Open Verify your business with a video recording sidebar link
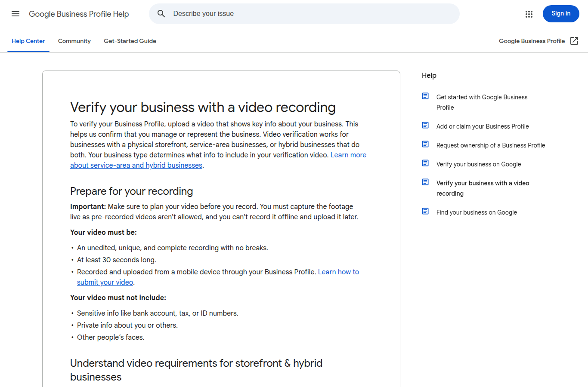The height and width of the screenshot is (387, 588). click(483, 188)
